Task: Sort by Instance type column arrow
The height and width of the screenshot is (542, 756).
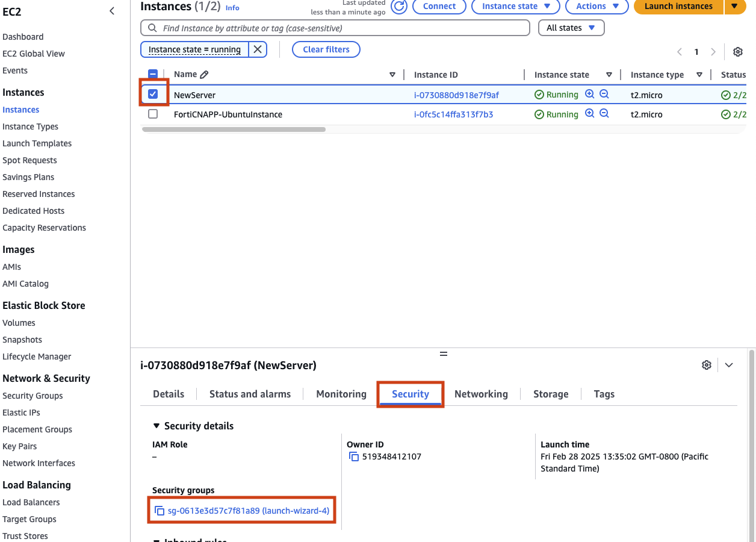Action: tap(699, 75)
